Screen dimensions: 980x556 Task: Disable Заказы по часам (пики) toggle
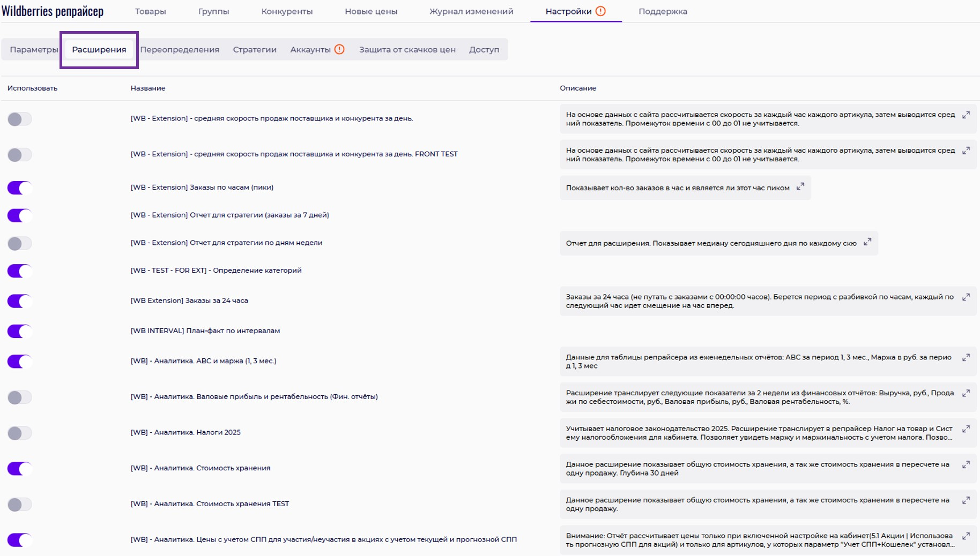point(19,188)
